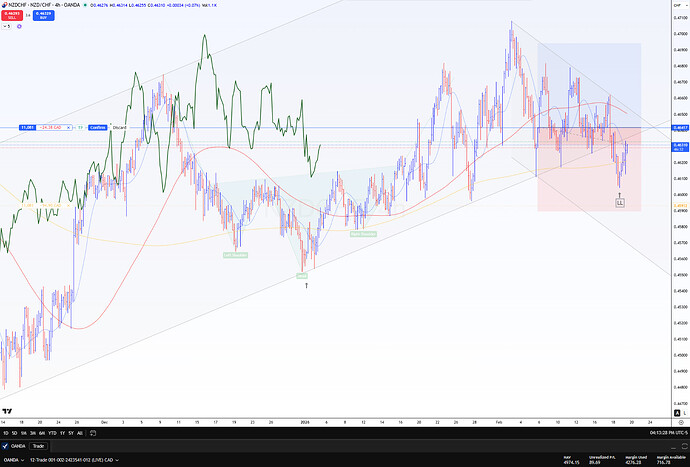The height and width of the screenshot is (467, 690).
Task: Click the arrow marker below the Head label
Action: 307,286
